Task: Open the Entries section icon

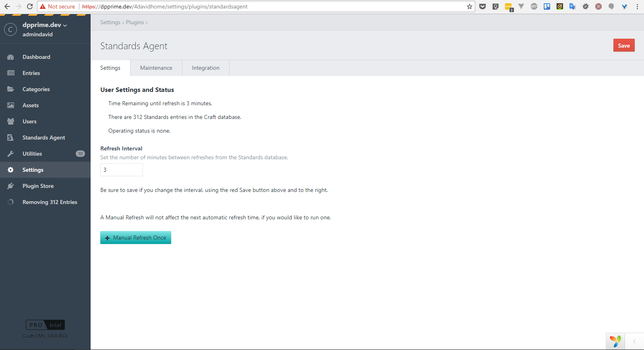Action: click(x=10, y=73)
